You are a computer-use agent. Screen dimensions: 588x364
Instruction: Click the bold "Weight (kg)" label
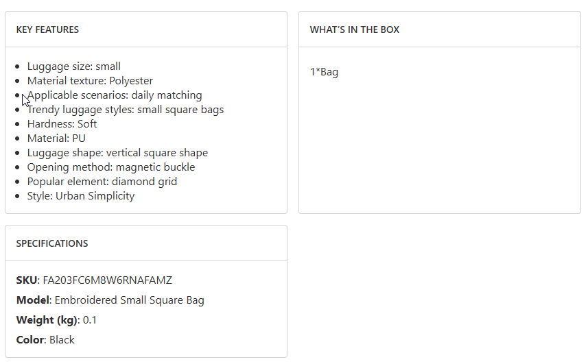(46, 320)
